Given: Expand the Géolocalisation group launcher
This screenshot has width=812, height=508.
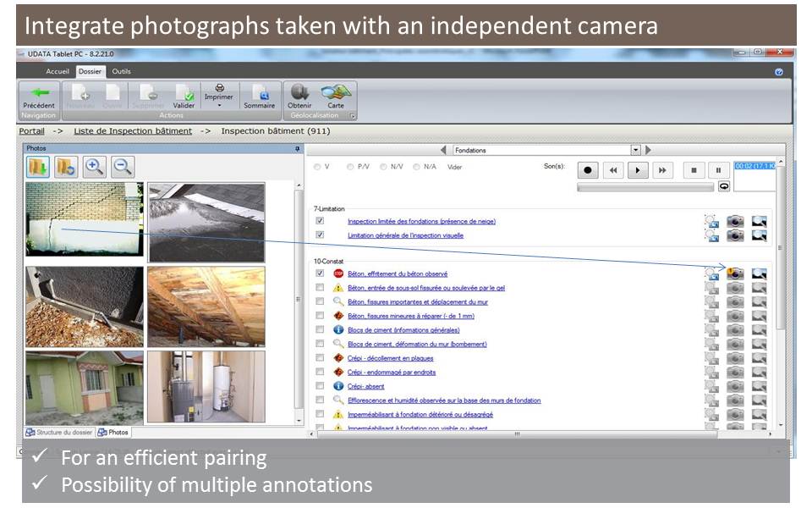Looking at the screenshot, I should pyautogui.click(x=353, y=116).
